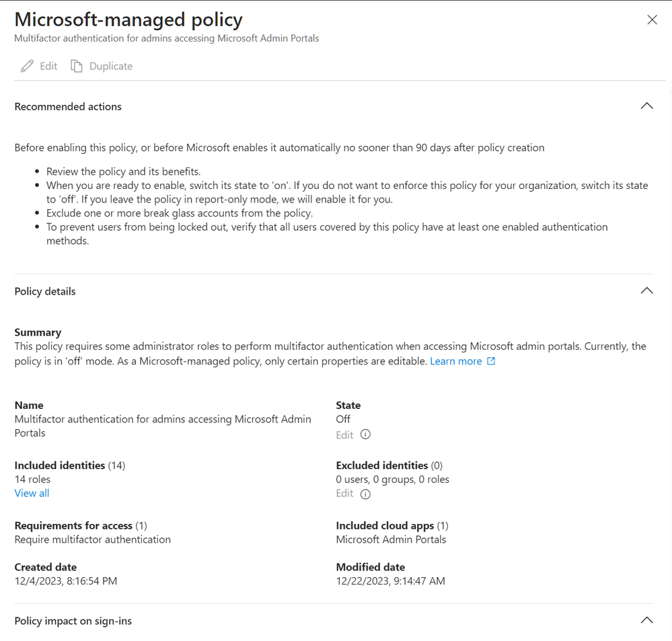Click Edit under the State field
672x641 pixels.
344,435
